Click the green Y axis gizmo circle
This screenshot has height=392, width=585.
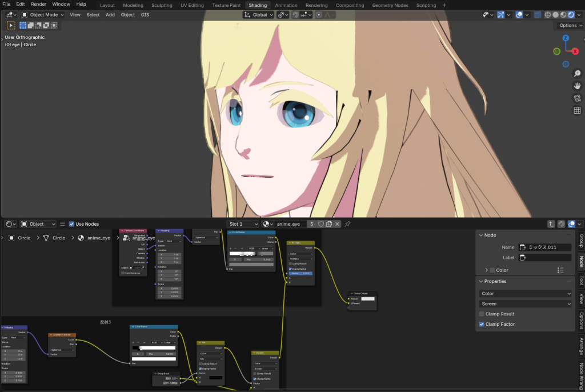point(556,51)
